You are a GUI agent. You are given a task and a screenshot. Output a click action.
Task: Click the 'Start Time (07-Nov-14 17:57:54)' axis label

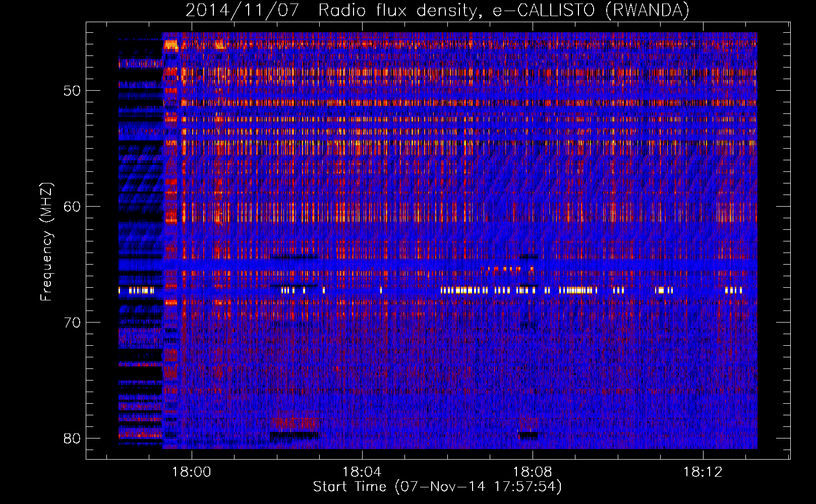[437, 487]
